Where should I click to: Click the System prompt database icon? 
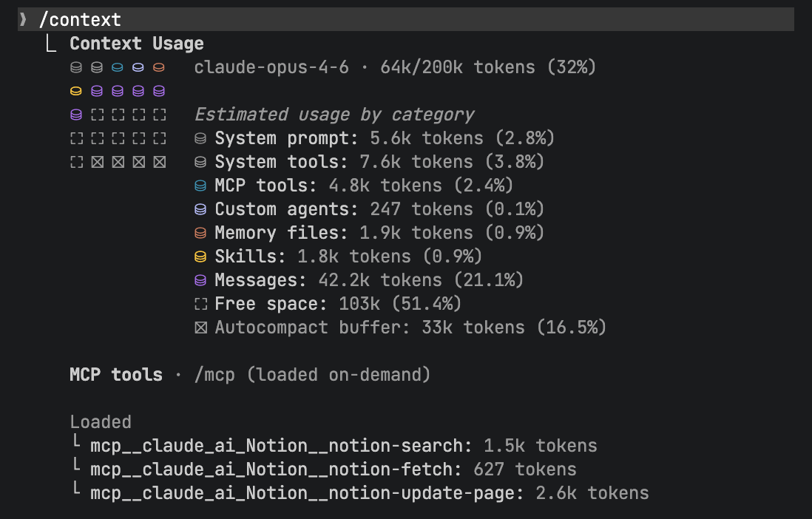coord(200,138)
